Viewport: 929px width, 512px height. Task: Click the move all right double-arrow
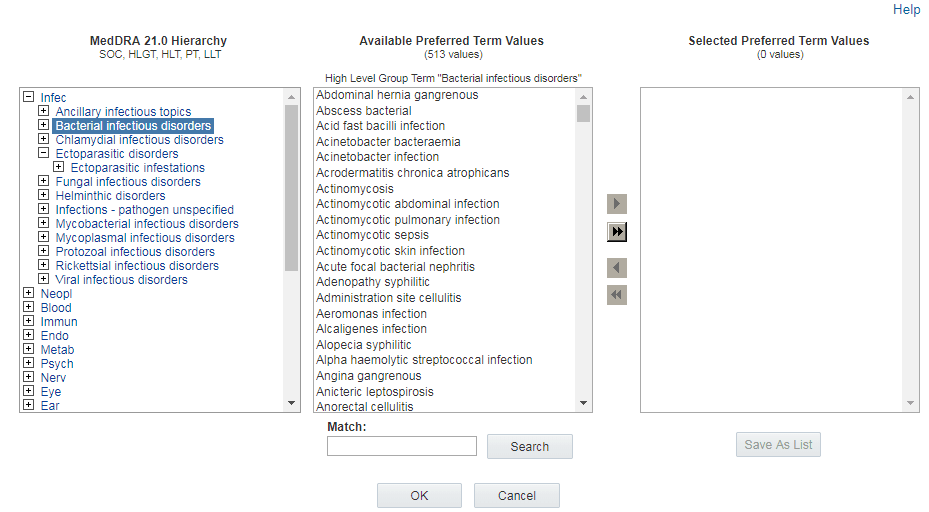pyautogui.click(x=617, y=232)
